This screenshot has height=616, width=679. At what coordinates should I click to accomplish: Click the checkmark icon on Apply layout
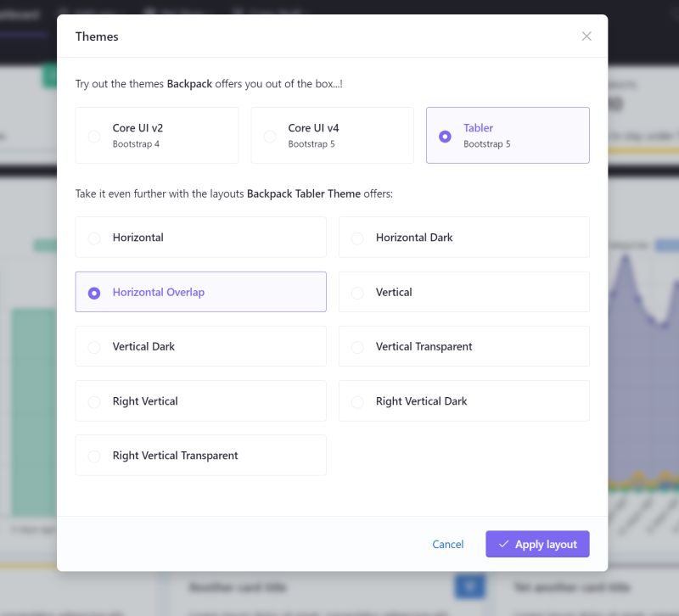click(505, 544)
